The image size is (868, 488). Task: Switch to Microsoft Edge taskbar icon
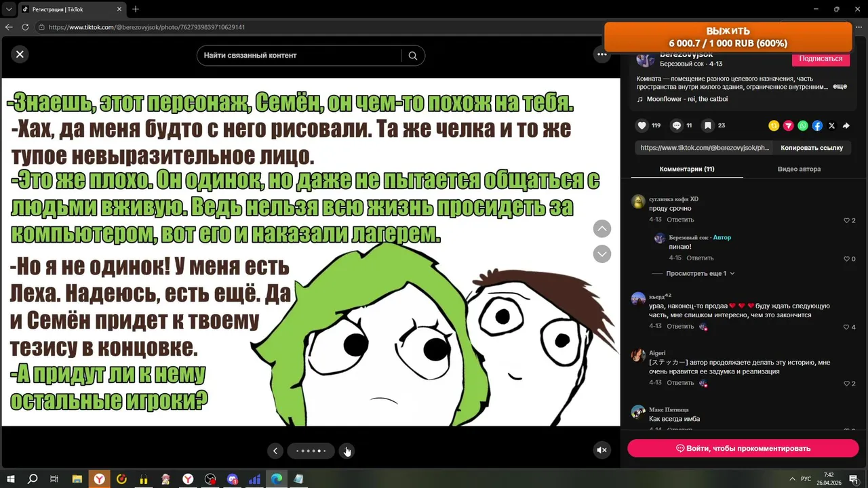pyautogui.click(x=277, y=479)
